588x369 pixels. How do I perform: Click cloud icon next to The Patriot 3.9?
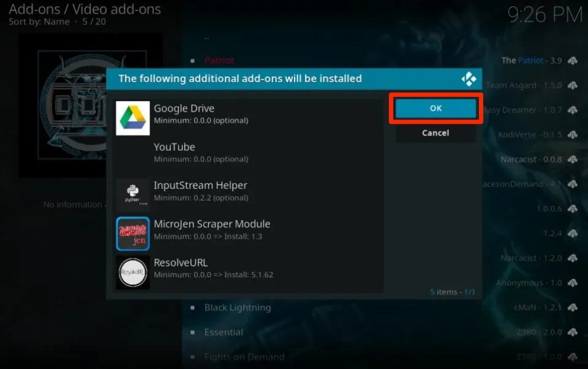[x=573, y=61]
